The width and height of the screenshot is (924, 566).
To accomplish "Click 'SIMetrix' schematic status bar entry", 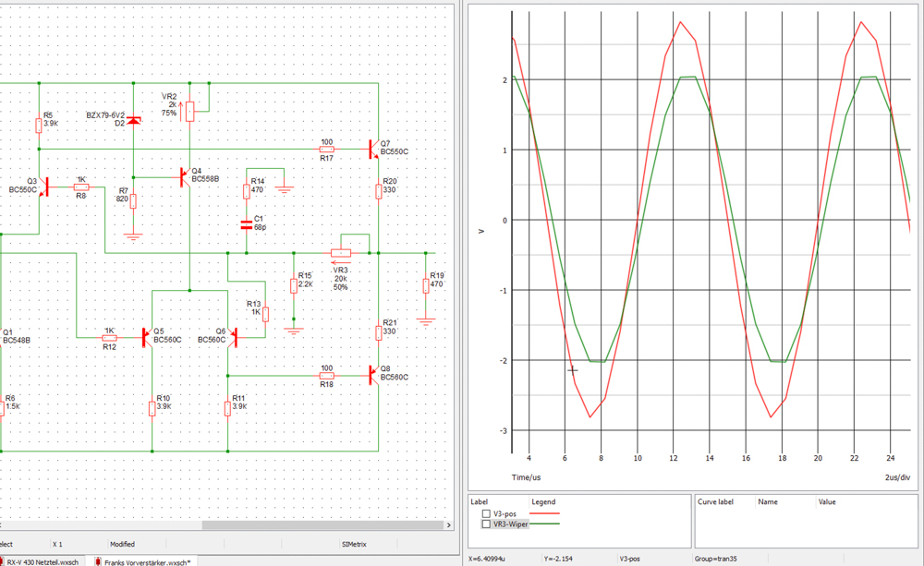I will pos(354,544).
